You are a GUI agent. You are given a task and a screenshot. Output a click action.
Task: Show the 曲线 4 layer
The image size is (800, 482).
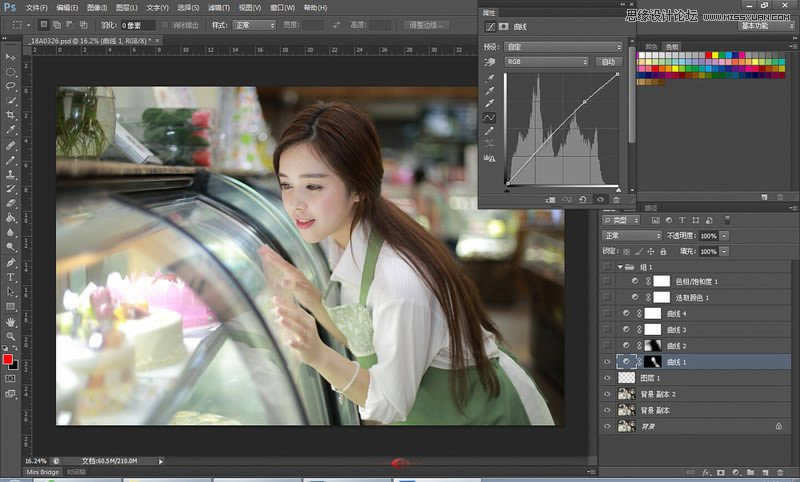(x=607, y=313)
